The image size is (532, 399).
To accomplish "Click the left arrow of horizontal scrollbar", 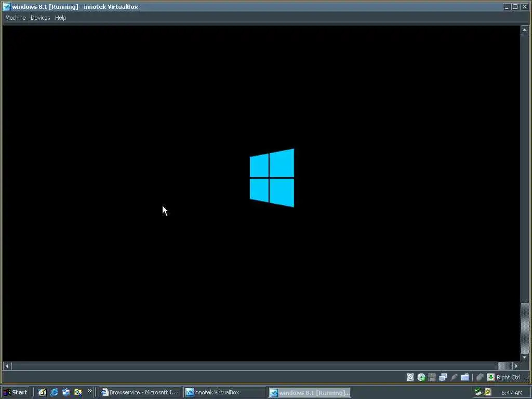I will click(7, 366).
